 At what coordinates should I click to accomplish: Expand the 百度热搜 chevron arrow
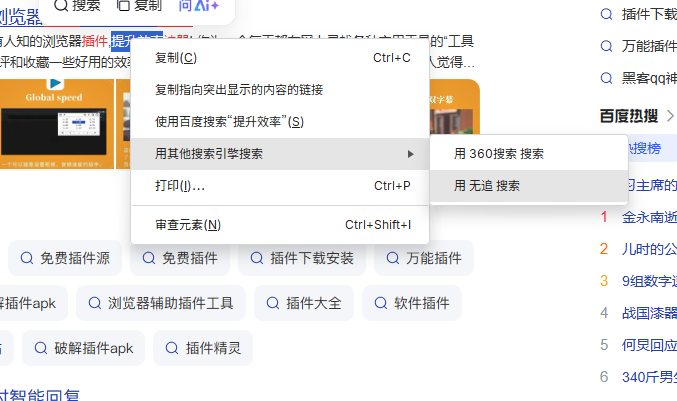click(670, 116)
